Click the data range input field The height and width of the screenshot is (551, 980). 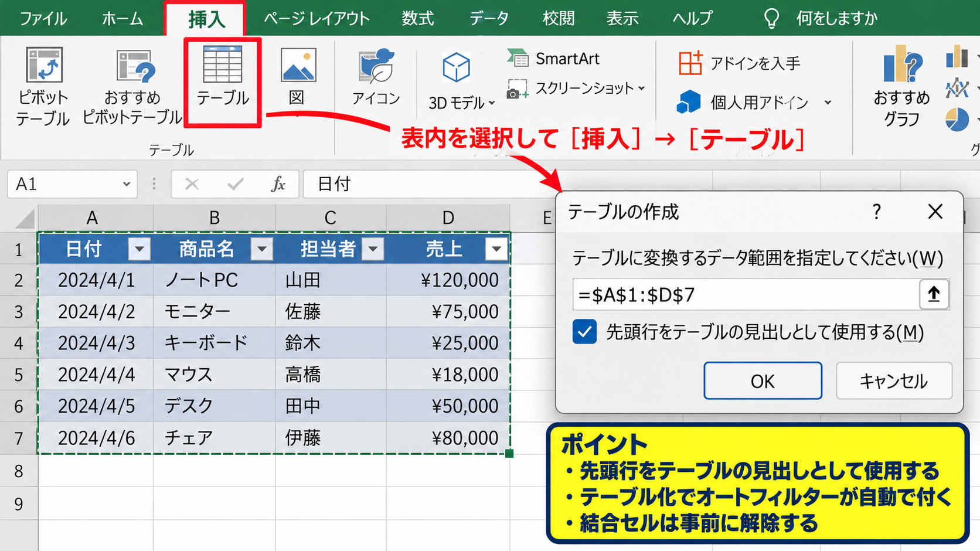point(746,294)
